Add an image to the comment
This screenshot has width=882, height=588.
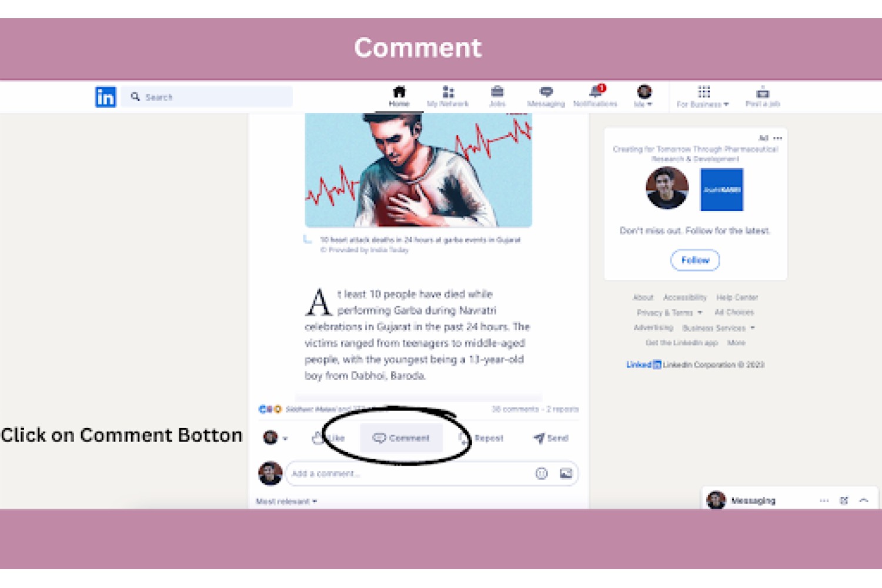566,473
